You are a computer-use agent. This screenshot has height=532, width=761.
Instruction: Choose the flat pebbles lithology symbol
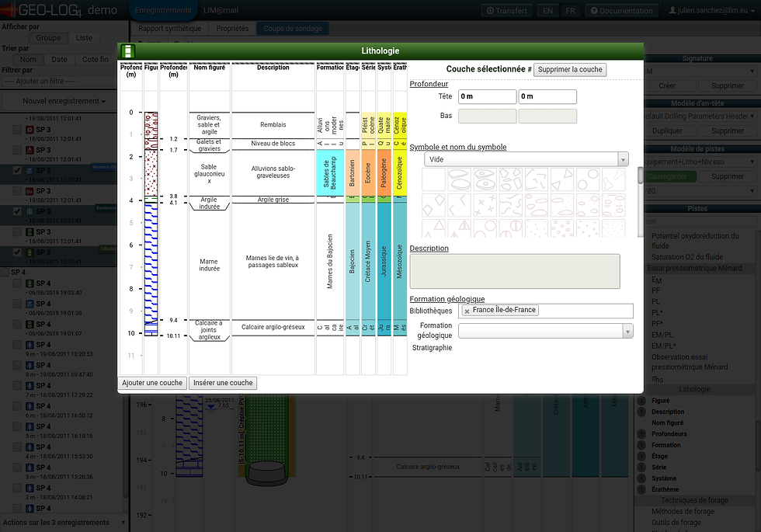coord(459,179)
